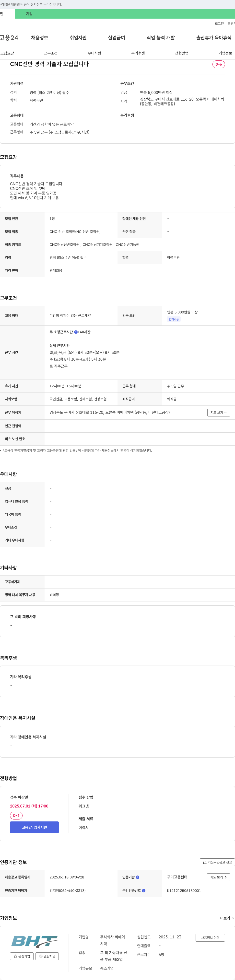Toggle the 열람차단 block button
The width and height of the screenshot is (235, 980).
point(47,956)
